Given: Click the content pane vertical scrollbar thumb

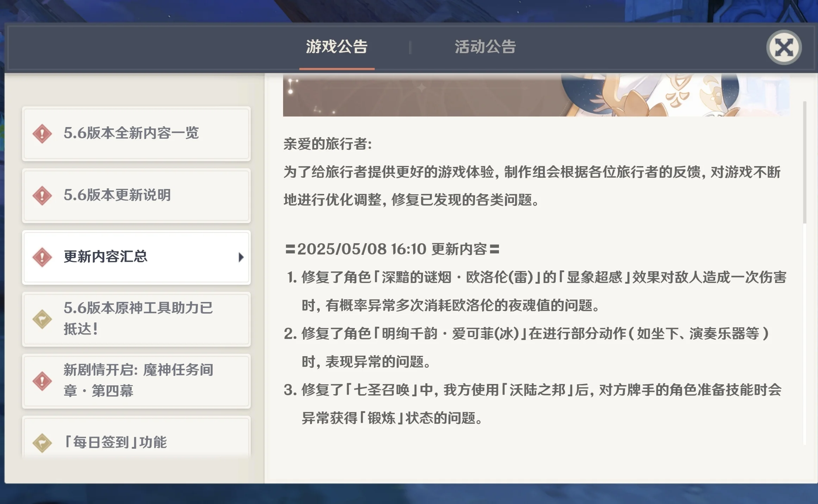Looking at the screenshot, I should click(x=805, y=162).
